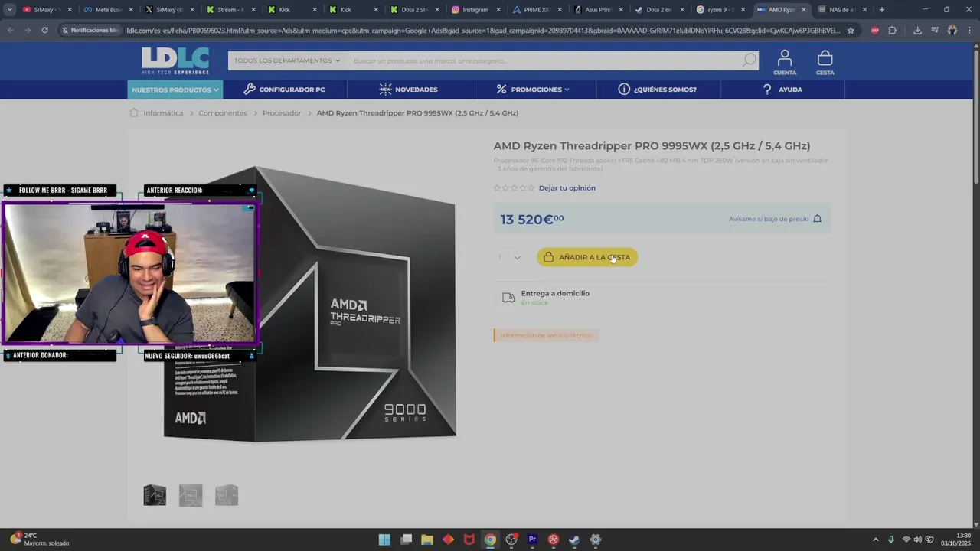Switch to the Meta Business browser tab

pyautogui.click(x=108, y=10)
